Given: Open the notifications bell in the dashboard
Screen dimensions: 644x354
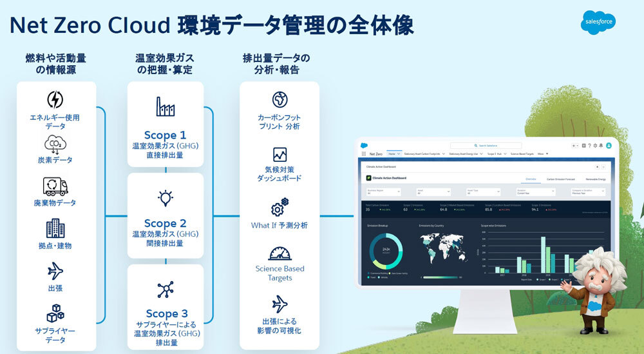Looking at the screenshot, I should coord(601,146).
